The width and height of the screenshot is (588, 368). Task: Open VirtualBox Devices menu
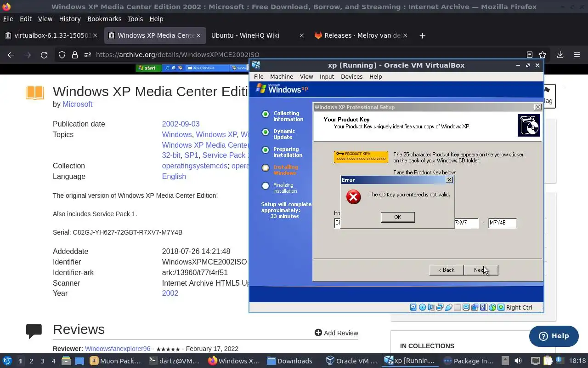click(352, 77)
